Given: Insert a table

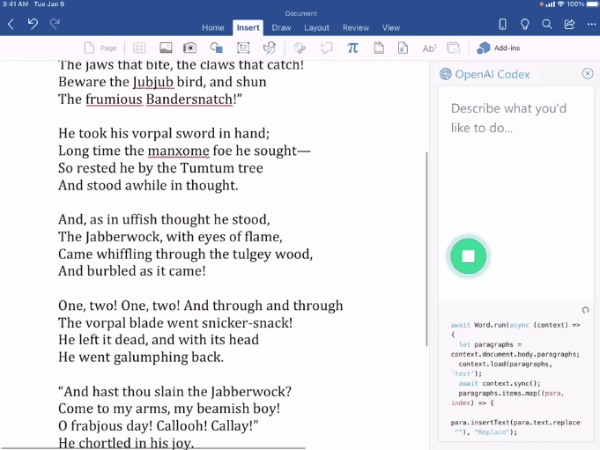Looking at the screenshot, I should click(139, 48).
